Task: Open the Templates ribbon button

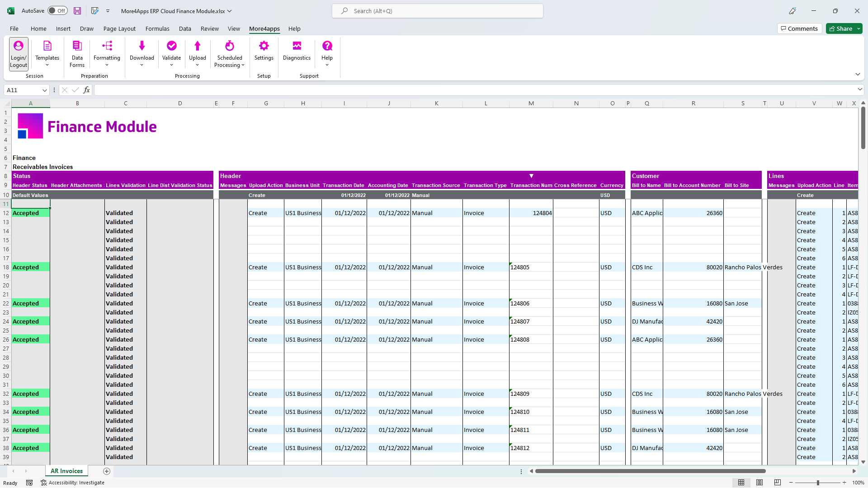Action: 47,54
